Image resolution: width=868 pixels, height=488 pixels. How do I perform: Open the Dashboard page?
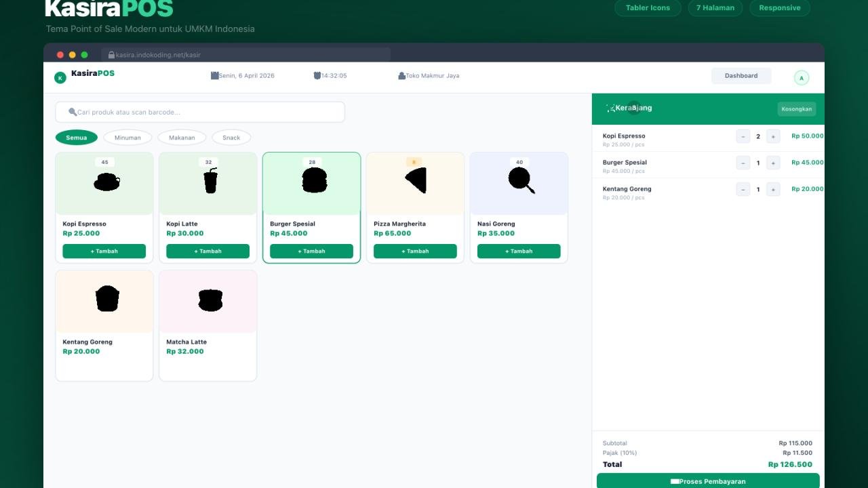coord(741,75)
